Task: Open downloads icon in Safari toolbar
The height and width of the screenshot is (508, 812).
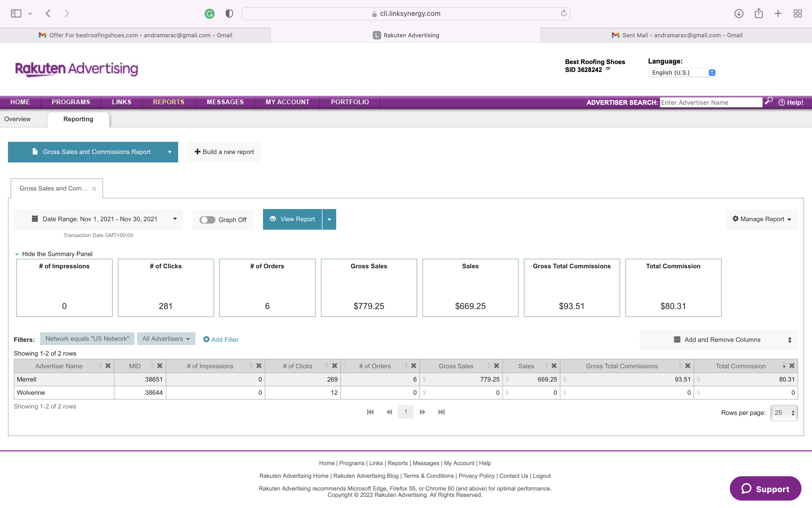Action: pyautogui.click(x=739, y=13)
